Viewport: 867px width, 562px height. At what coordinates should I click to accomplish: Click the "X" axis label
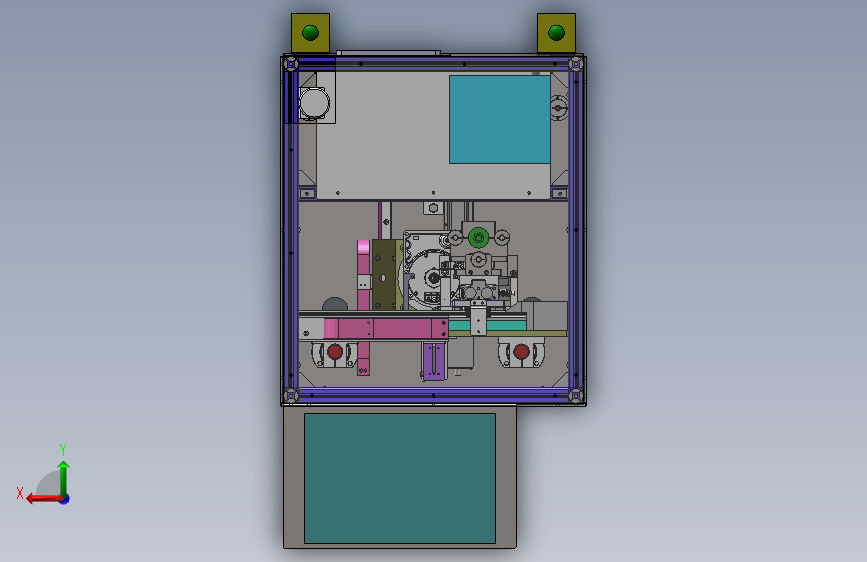[x=20, y=493]
